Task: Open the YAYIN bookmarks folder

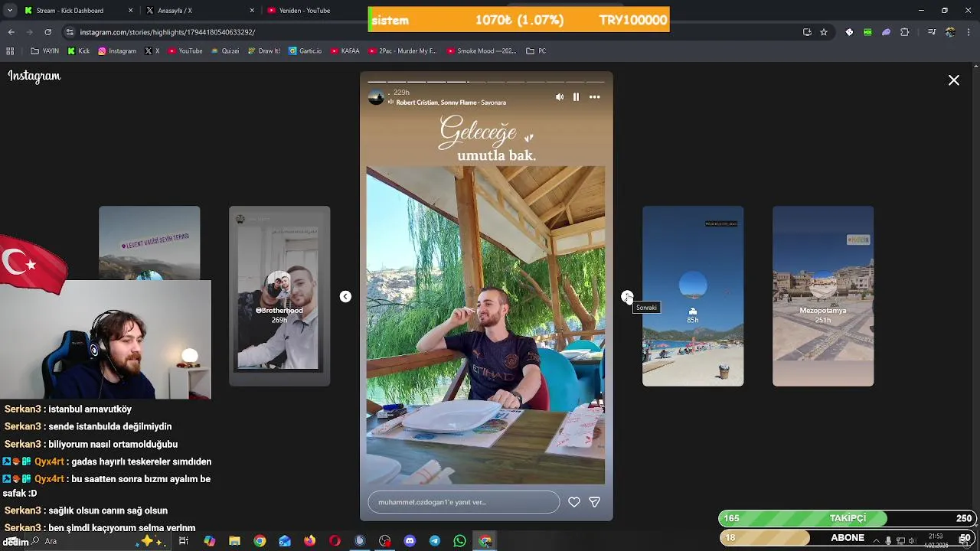Action: click(44, 51)
